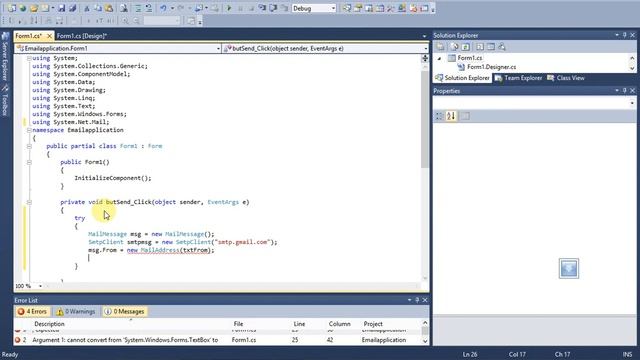The width and height of the screenshot is (640, 360).
Task: Click the Auto Hide pin on Properties panel
Action: click(x=624, y=91)
